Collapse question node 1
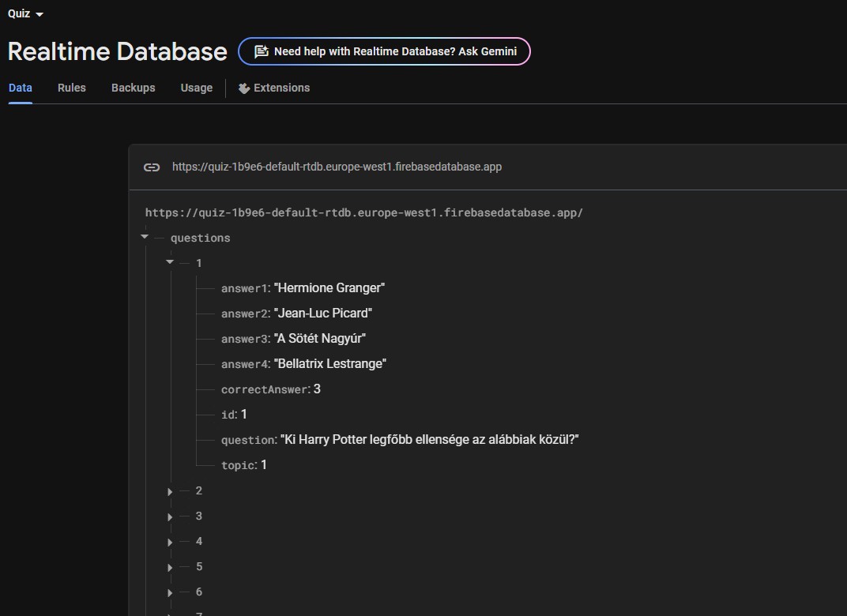Screen dimensions: 847x616 click(170, 262)
